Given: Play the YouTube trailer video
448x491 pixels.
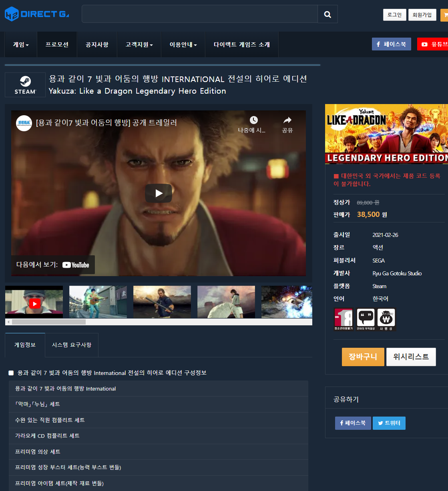Looking at the screenshot, I should (x=159, y=193).
